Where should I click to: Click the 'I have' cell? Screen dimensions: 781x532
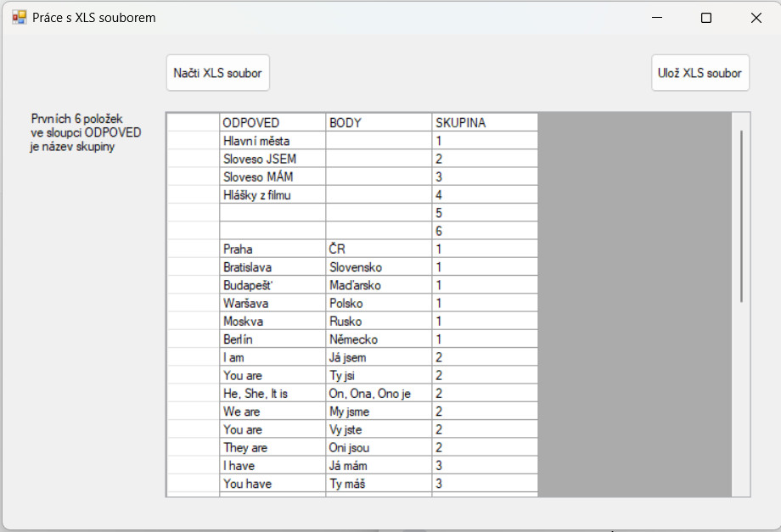tap(273, 465)
